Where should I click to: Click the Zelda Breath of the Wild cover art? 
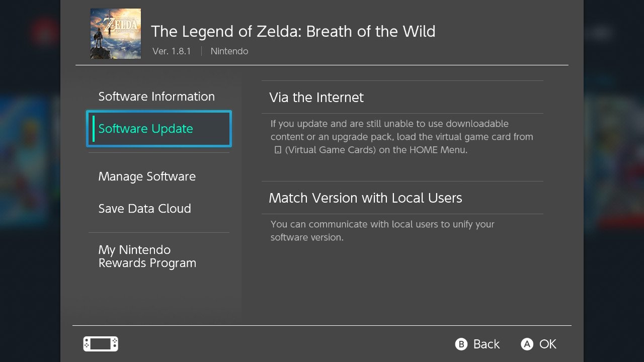point(116,34)
